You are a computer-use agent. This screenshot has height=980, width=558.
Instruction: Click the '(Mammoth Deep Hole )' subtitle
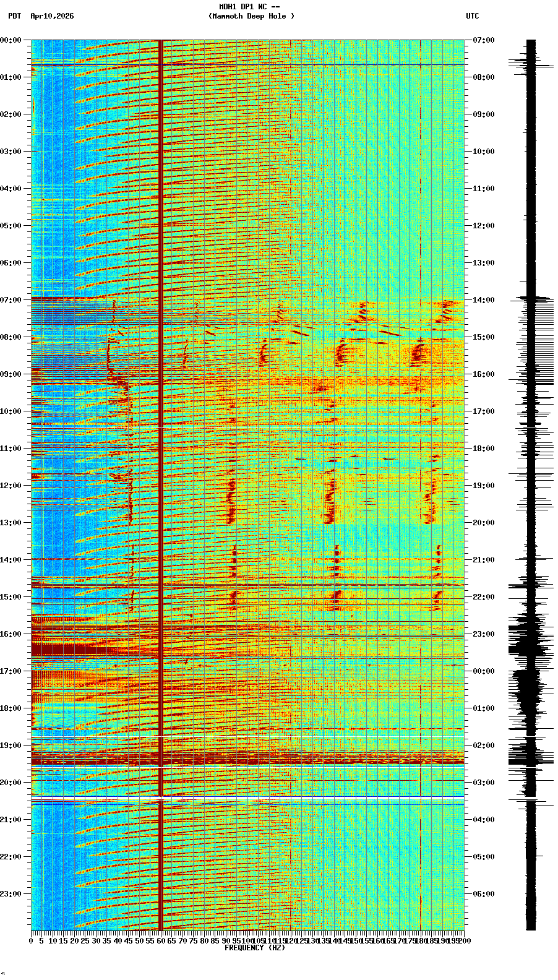pyautogui.click(x=251, y=16)
